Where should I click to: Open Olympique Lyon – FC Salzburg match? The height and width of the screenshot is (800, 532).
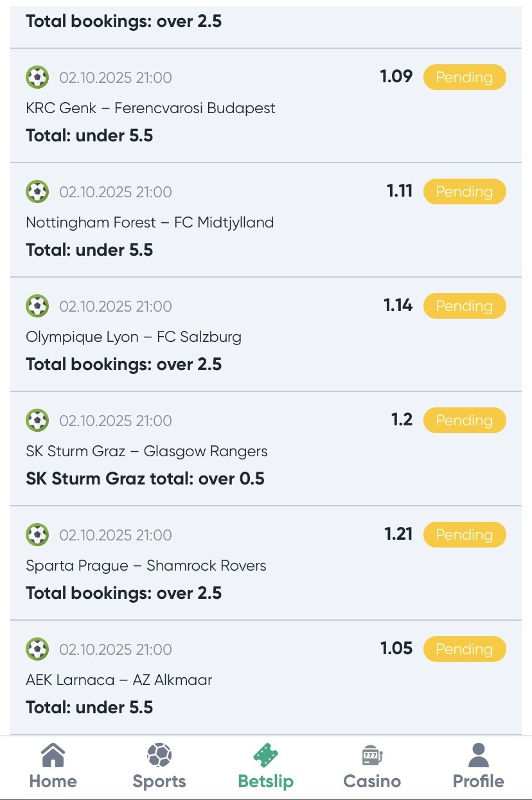[134, 337]
